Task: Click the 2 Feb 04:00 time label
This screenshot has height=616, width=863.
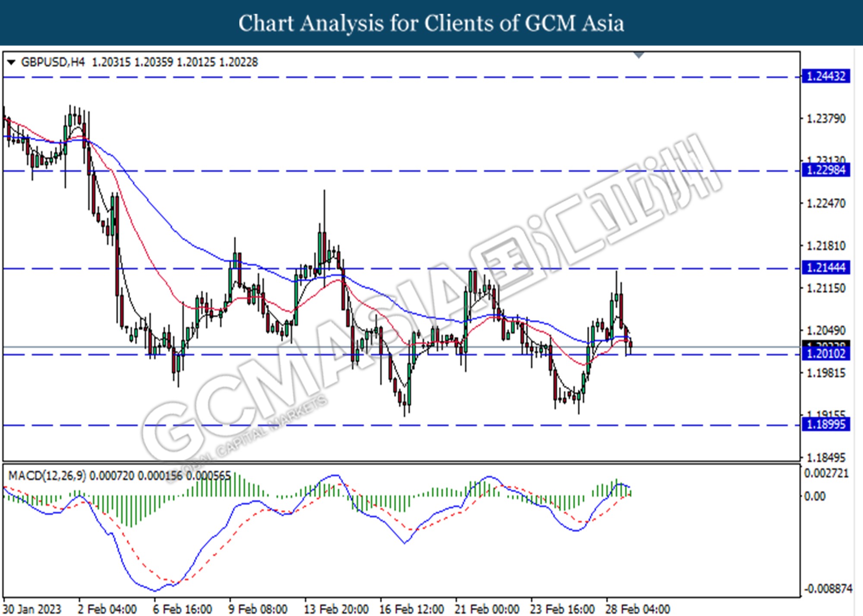Action: point(107,609)
